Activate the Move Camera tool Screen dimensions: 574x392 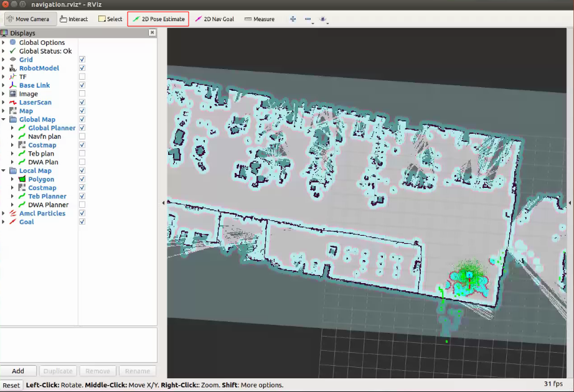[x=31, y=19]
